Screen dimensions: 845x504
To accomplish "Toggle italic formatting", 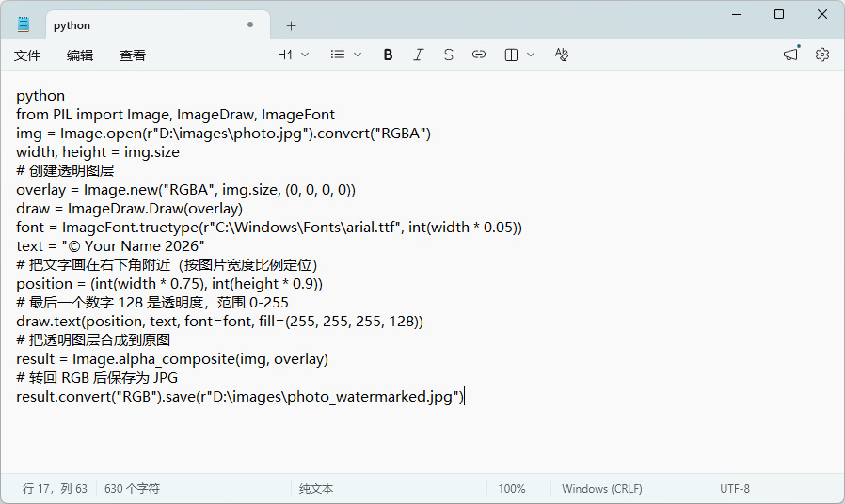I will coord(418,55).
